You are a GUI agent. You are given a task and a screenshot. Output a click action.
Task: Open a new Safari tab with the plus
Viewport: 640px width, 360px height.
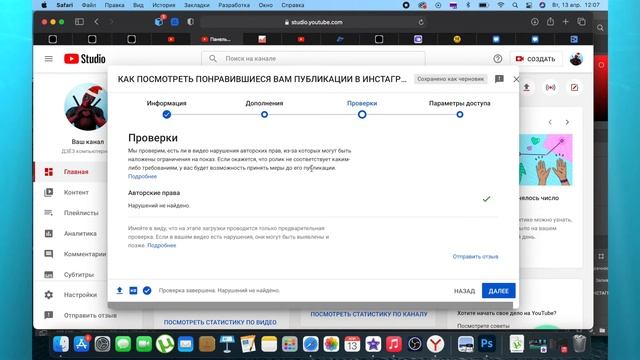coord(565,22)
